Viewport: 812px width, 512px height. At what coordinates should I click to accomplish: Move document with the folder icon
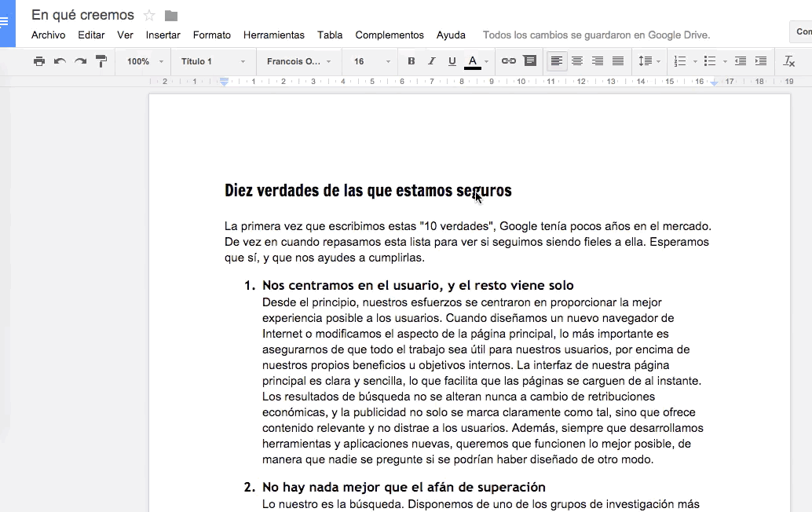pos(171,16)
